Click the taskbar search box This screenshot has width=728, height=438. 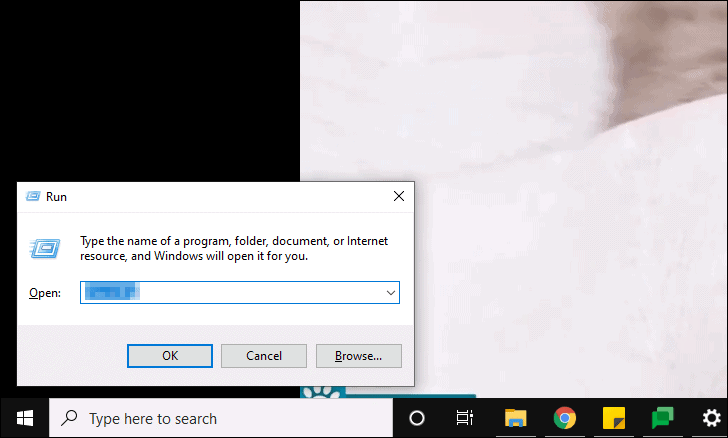[x=221, y=418]
